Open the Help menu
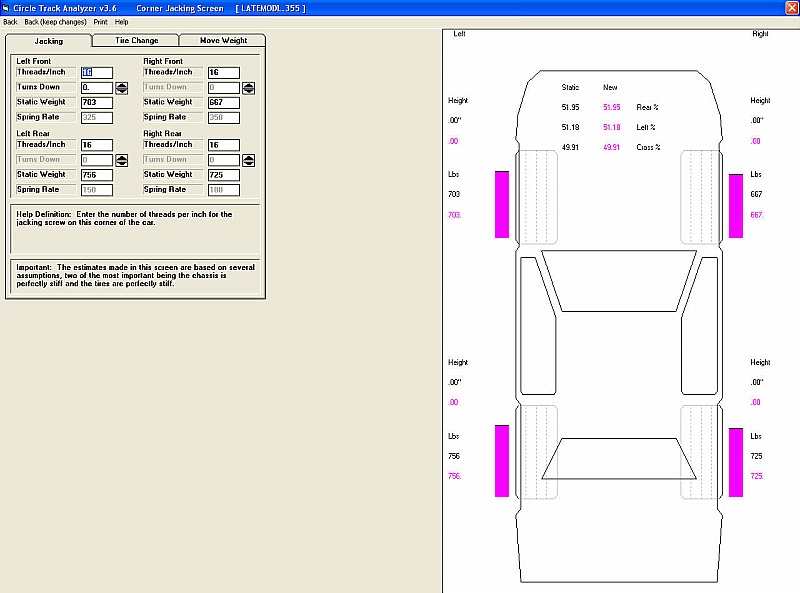The height and width of the screenshot is (593, 800). (x=122, y=21)
